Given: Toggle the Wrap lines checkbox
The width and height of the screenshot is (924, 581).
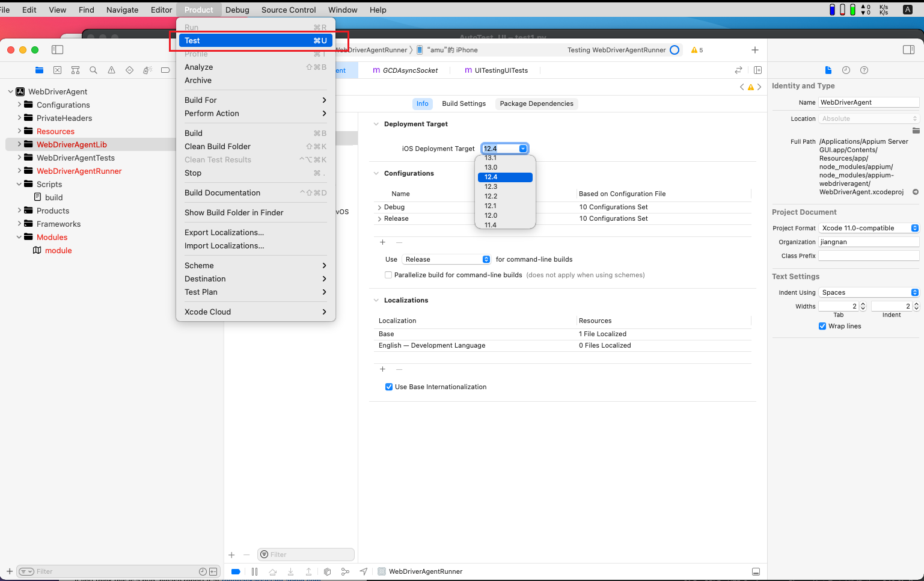Looking at the screenshot, I should 822,326.
